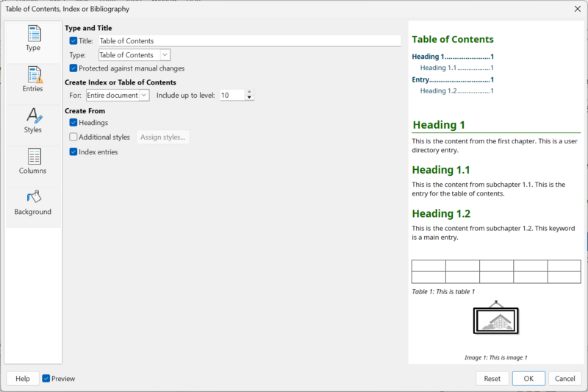Click the bold Entry line in preview
Viewport: 588px width, 392px height.
pyautogui.click(x=453, y=79)
